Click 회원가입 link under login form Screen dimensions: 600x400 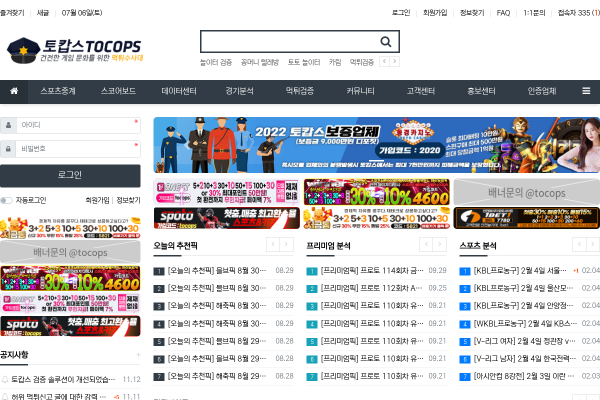(x=97, y=200)
